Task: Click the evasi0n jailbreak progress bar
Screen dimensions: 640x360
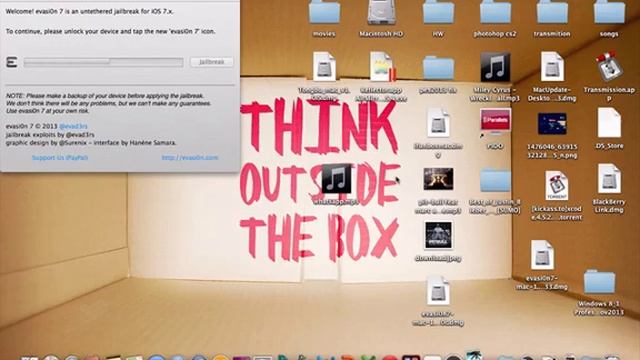Action: coord(103,62)
